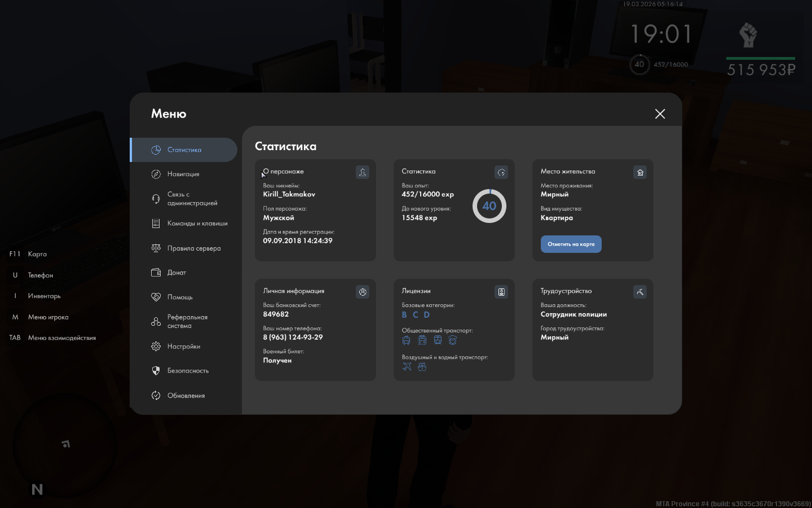The width and height of the screenshot is (812, 508).
Task: Open Правила сервера section
Action: [193, 248]
